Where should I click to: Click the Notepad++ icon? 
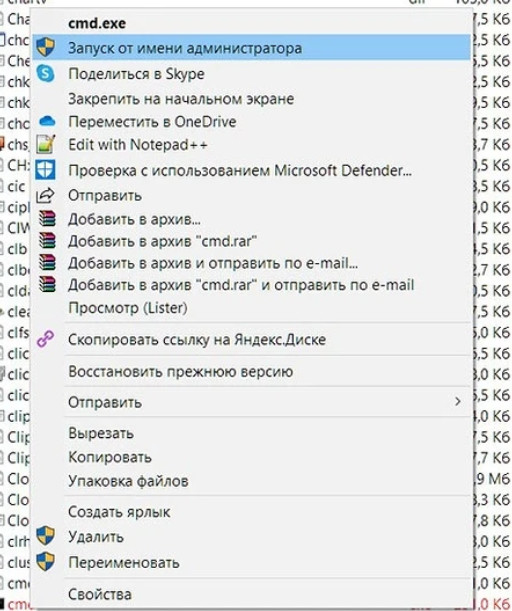point(46,144)
